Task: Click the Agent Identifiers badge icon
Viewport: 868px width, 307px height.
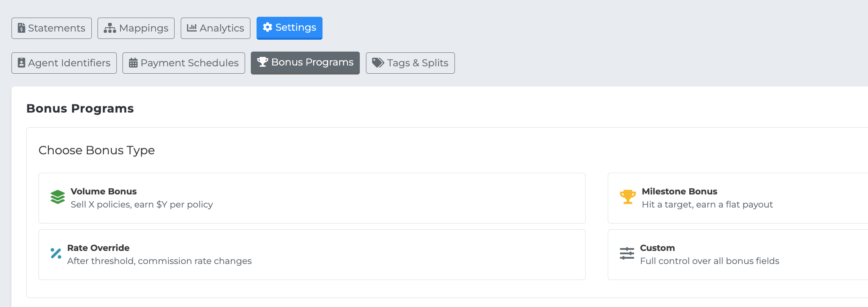Action: 22,63
